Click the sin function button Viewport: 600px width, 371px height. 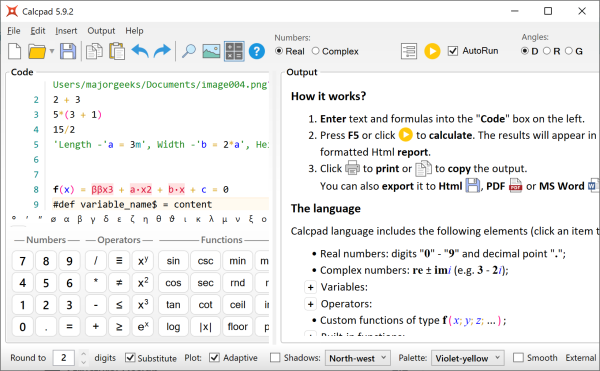(x=173, y=261)
